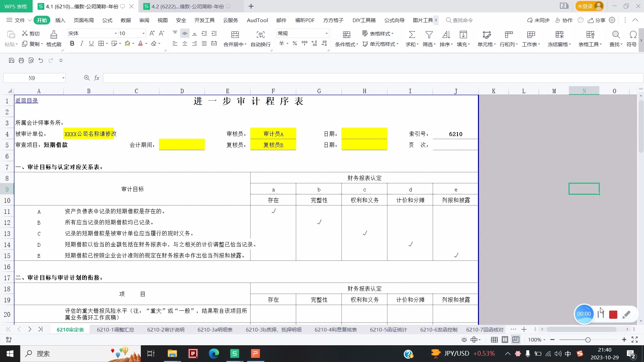Switch to the 4.2 (6222) document tab
This screenshot has height=362, width=644.
point(187,6)
